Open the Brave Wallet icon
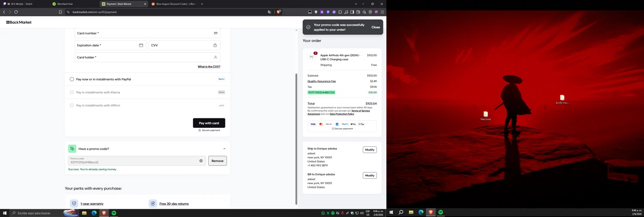This screenshot has width=644, height=217. coord(358,12)
